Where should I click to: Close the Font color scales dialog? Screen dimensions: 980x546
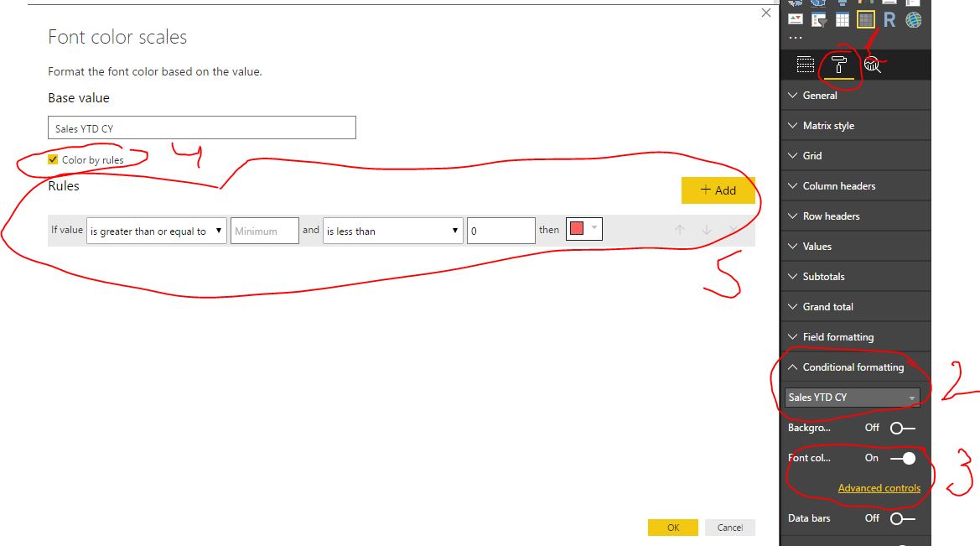766,13
